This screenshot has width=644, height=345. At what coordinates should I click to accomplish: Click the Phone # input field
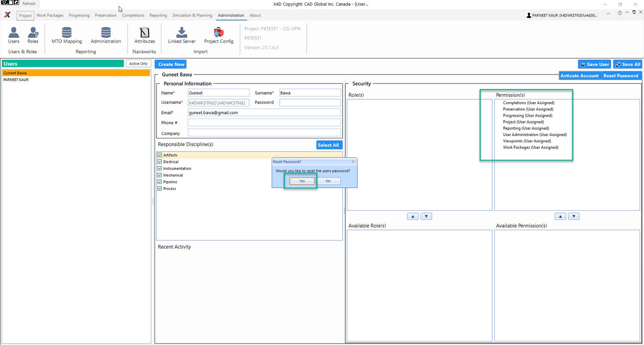264,123
